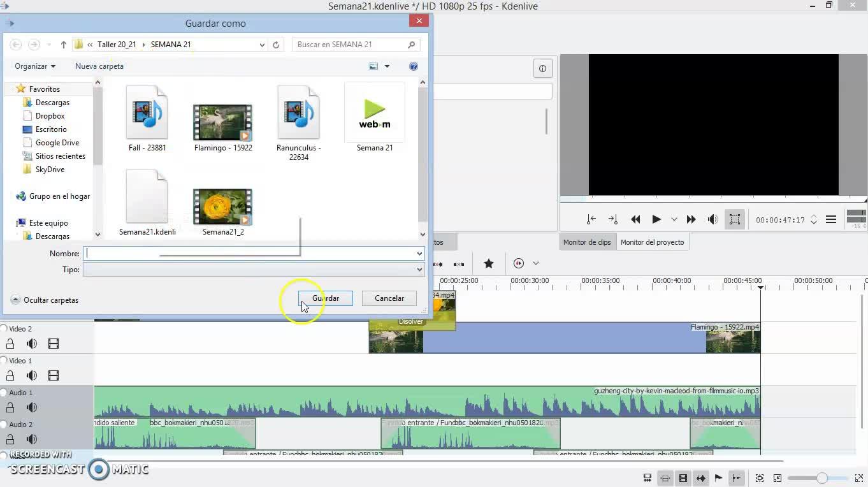Viewport: 868px width, 487px height.
Task: Click the star favorite effects icon
Action: pos(489,263)
